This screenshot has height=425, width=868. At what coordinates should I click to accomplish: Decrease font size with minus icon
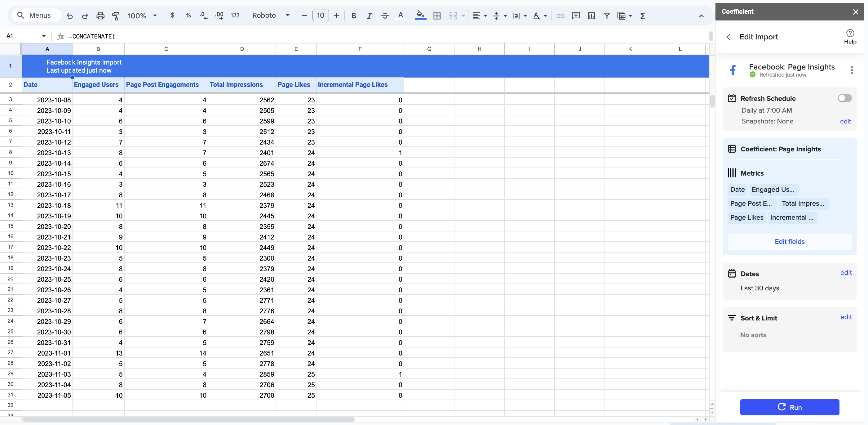(305, 16)
